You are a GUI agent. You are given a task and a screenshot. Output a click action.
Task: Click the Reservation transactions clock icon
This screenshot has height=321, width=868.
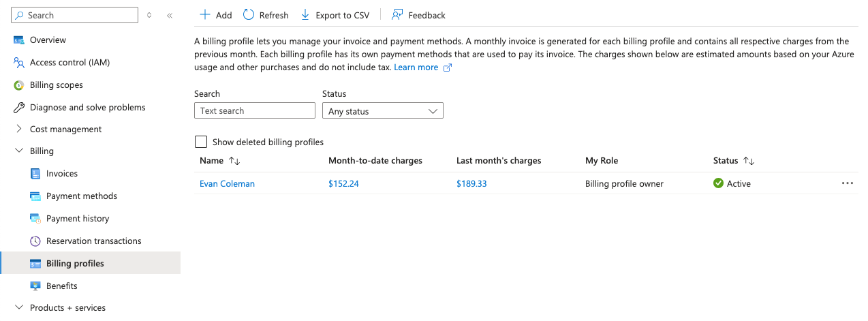[x=35, y=241]
